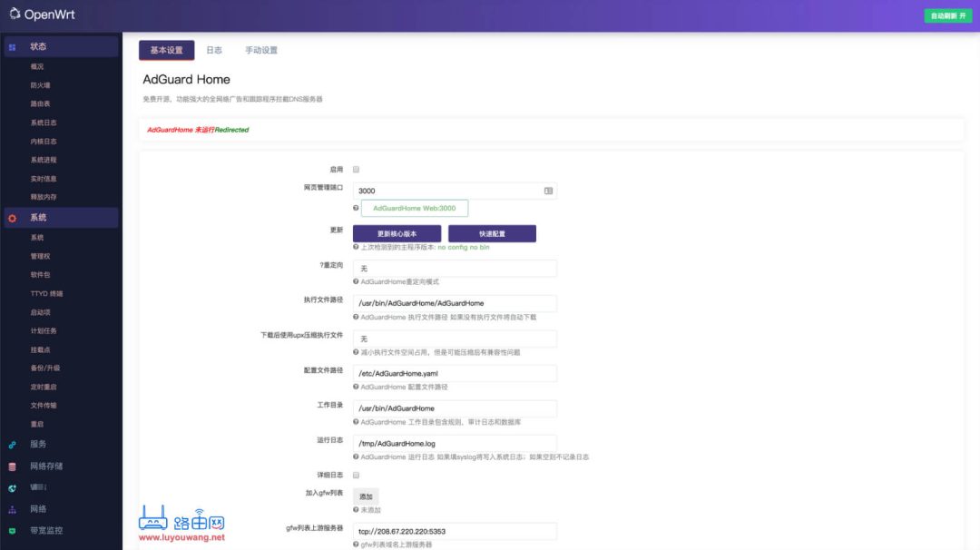The width and height of the screenshot is (980, 550).
Task: Click the 带宽监控 green monitor icon
Action: pyautogui.click(x=12, y=531)
